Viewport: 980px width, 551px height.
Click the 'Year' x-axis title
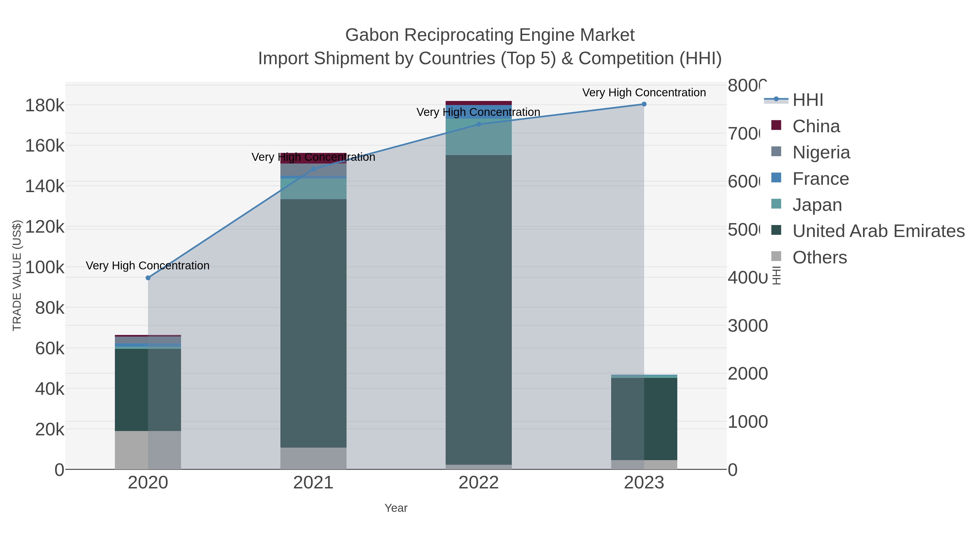point(396,508)
